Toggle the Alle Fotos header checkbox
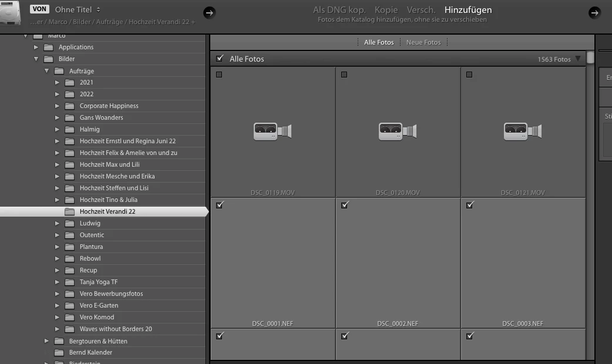 (220, 59)
